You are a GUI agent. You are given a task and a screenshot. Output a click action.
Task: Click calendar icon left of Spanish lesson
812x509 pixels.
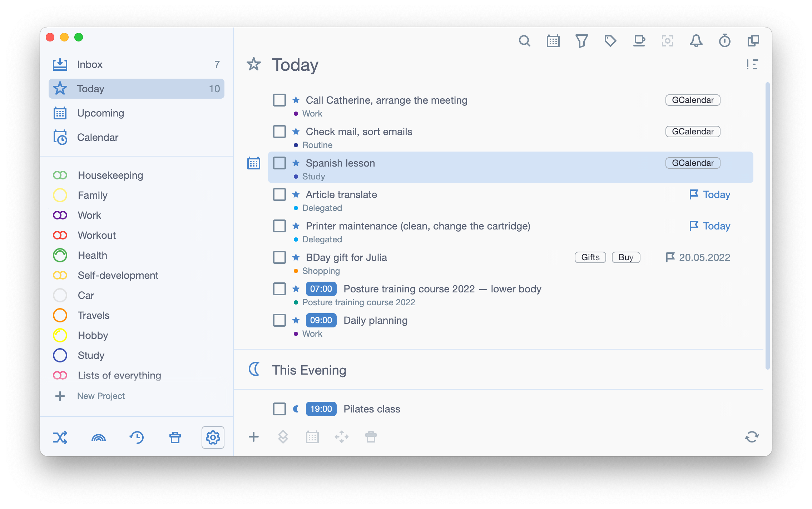pyautogui.click(x=254, y=163)
